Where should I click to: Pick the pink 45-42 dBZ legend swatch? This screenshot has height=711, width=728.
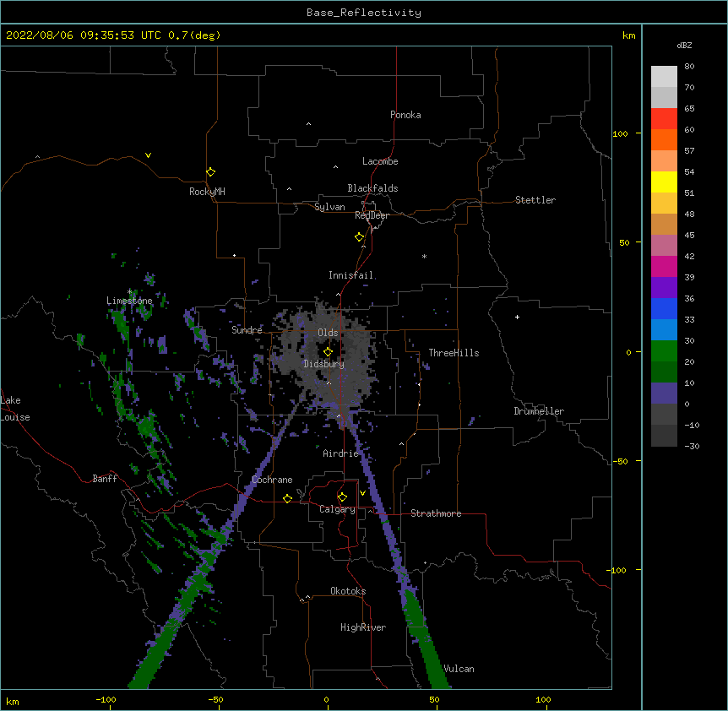(664, 246)
